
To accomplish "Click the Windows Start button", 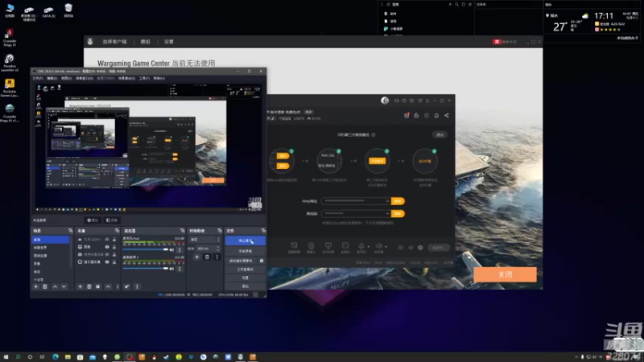I will click(x=6, y=357).
